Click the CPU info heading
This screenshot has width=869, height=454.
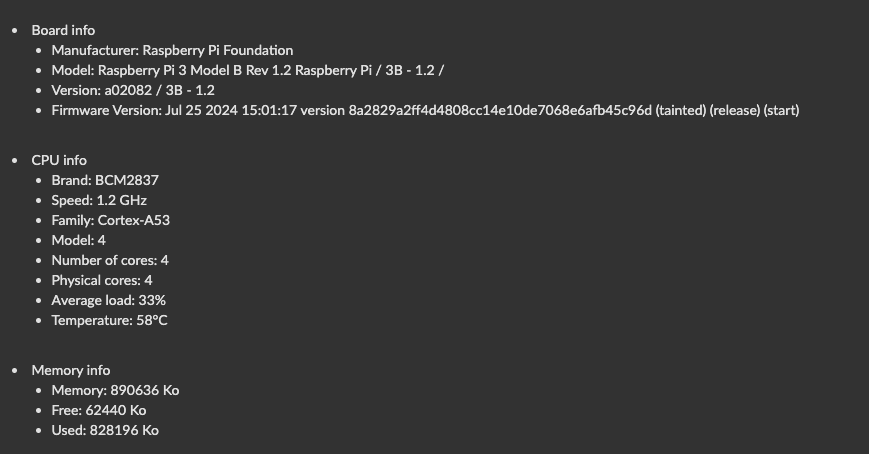pos(59,160)
